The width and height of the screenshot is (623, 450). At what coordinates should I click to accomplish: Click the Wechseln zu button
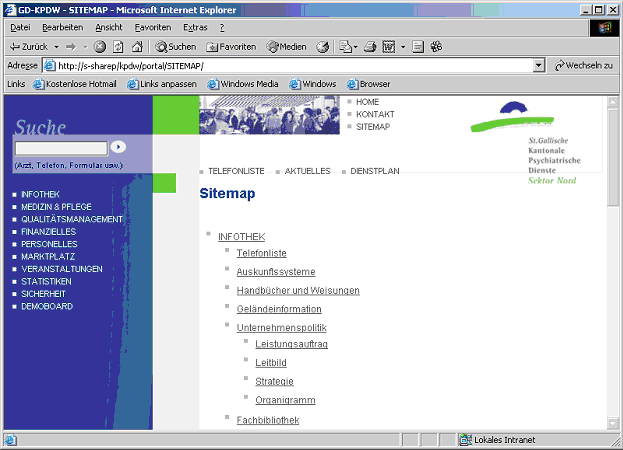point(583,66)
